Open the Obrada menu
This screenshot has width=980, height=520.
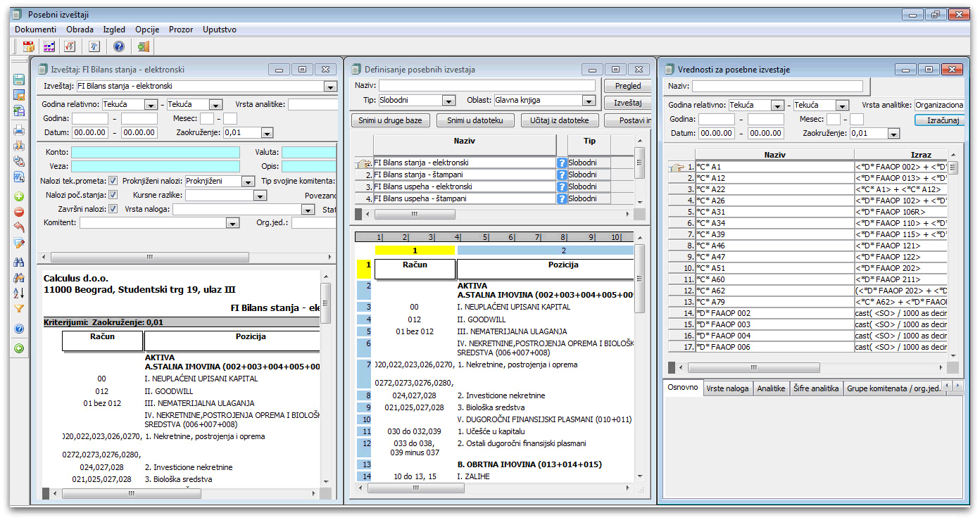click(x=80, y=30)
